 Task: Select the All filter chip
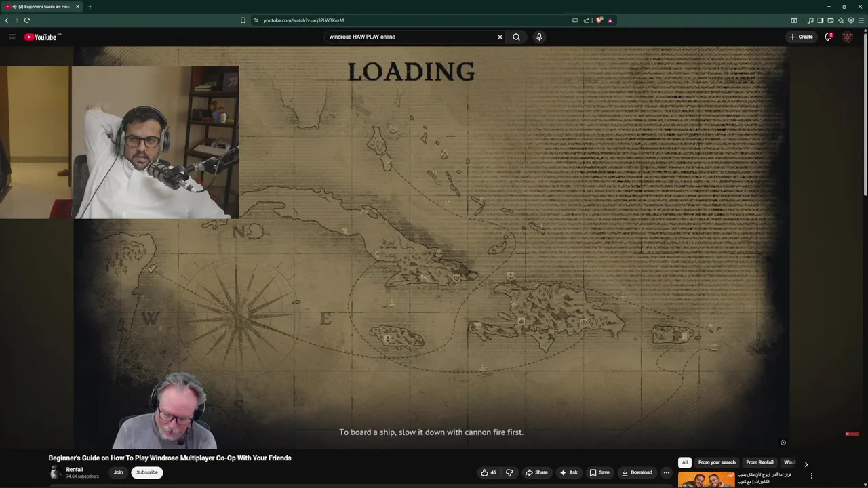pos(684,462)
